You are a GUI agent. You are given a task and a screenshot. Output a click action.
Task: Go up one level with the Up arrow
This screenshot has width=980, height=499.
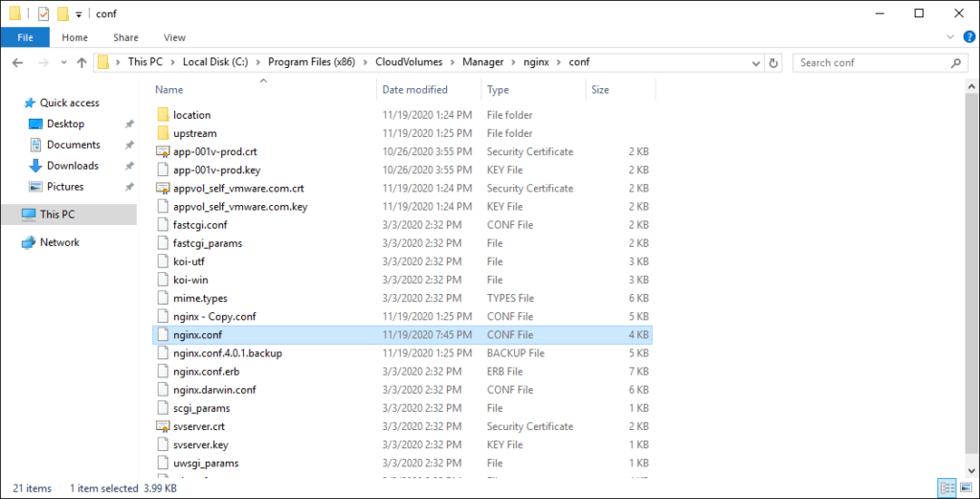(x=81, y=62)
